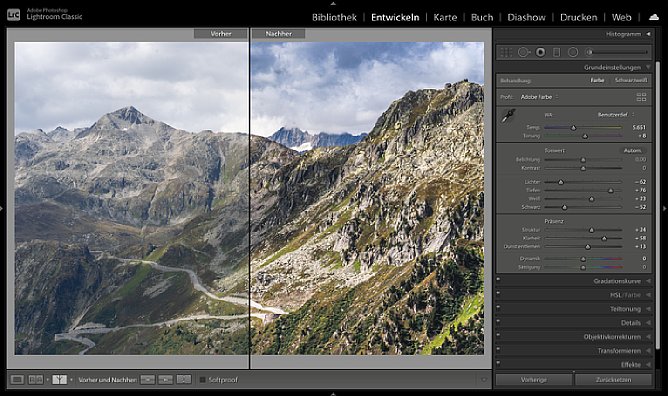
Task: Open the Adobe Farbe profile dropdown
Action: pyautogui.click(x=539, y=97)
